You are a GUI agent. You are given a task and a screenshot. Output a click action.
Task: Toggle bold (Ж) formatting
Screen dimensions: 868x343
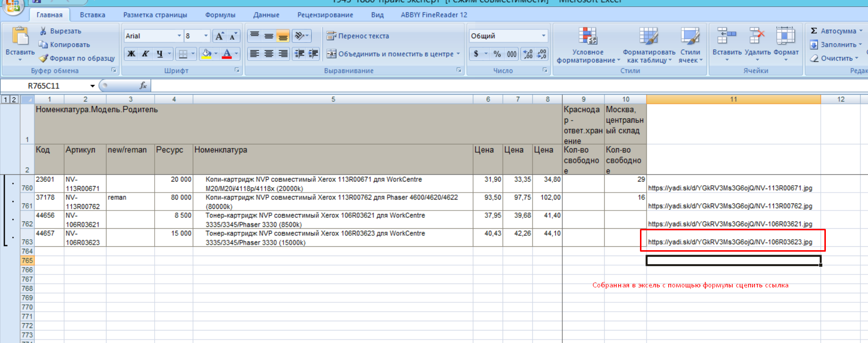pyautogui.click(x=131, y=54)
